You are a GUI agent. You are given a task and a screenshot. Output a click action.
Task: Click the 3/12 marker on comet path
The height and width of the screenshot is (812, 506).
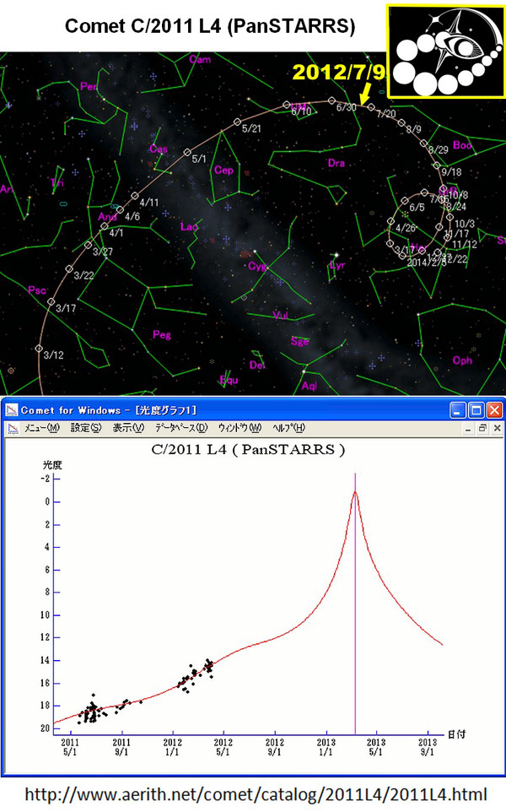(38, 348)
